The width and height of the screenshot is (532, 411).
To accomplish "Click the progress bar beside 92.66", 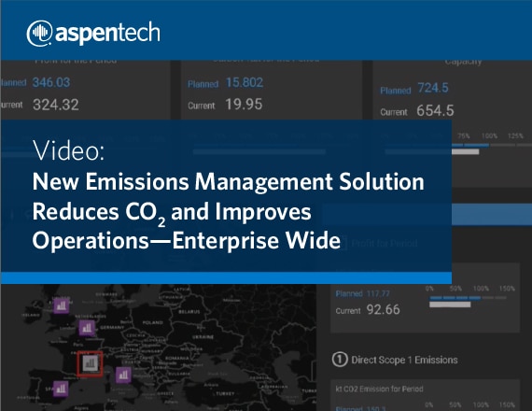I will point(450,305).
